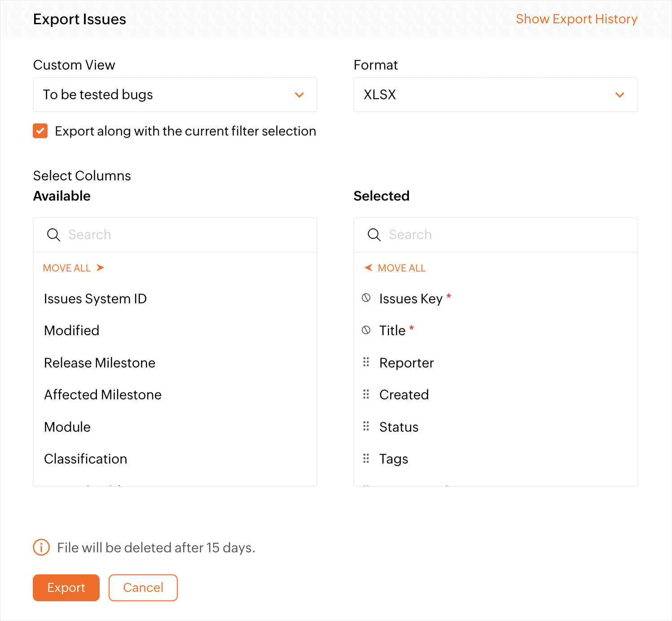Image resolution: width=672 pixels, height=621 pixels.
Task: Click the drag handle next to Tags
Action: coord(366,459)
